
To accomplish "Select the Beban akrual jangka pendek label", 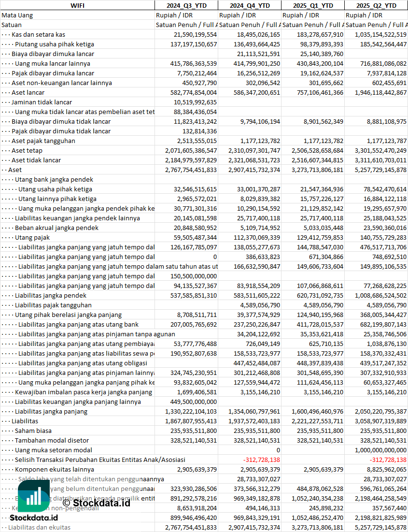I will tap(56, 228).
